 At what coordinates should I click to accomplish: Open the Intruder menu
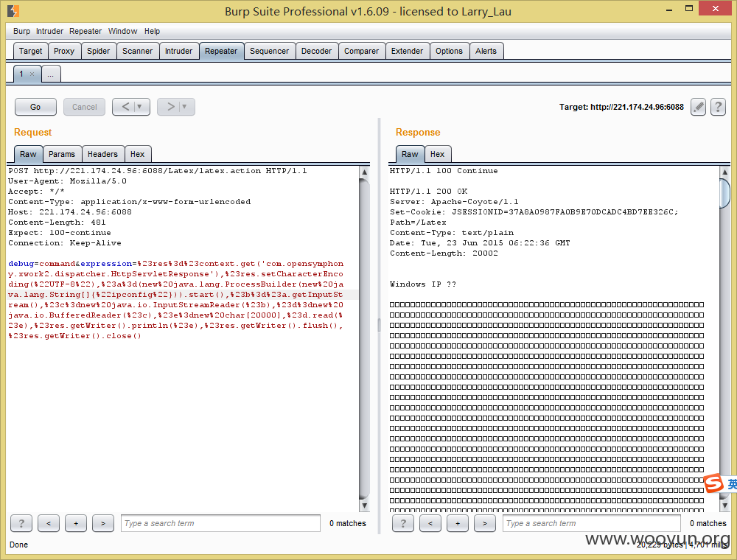tap(49, 31)
